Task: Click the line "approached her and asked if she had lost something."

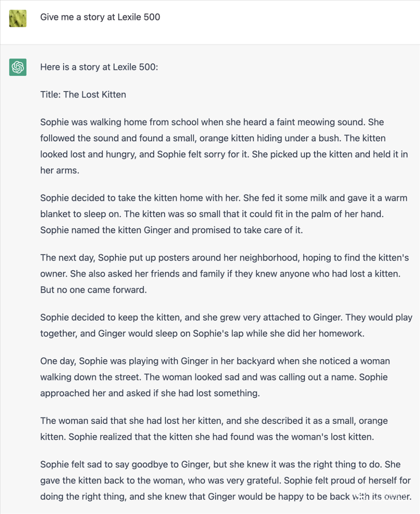Action: pos(150,393)
